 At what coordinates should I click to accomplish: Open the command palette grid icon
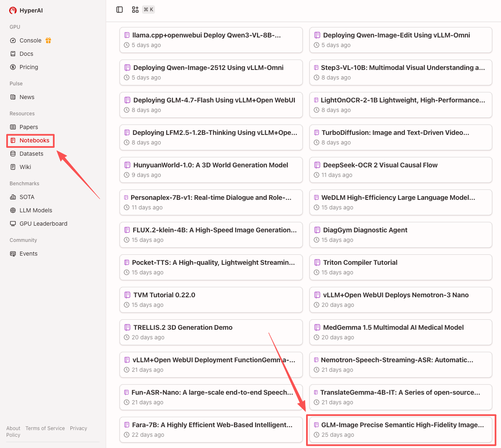pyautogui.click(x=135, y=10)
